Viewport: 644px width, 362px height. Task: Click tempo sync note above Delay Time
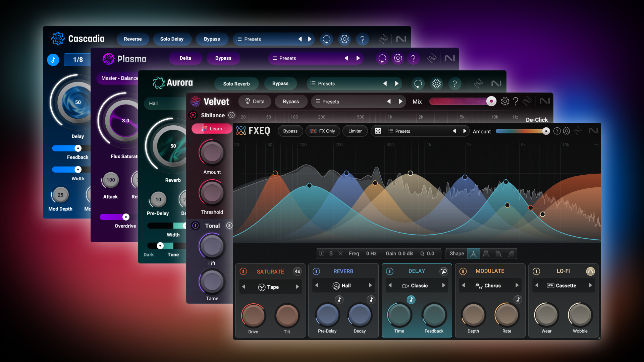point(411,300)
